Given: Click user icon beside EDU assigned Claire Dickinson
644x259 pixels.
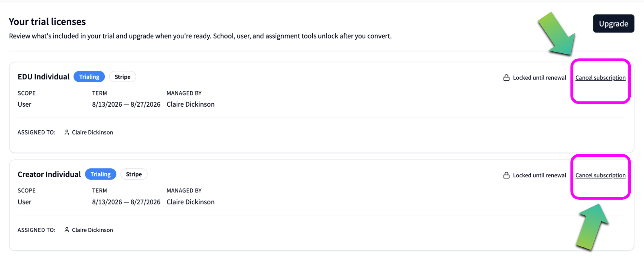Looking at the screenshot, I should [x=67, y=132].
